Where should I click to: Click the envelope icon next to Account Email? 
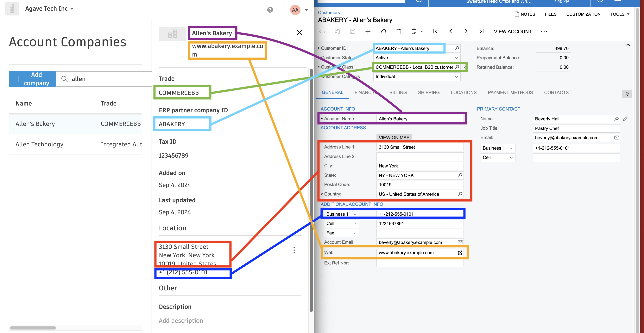tap(460, 242)
